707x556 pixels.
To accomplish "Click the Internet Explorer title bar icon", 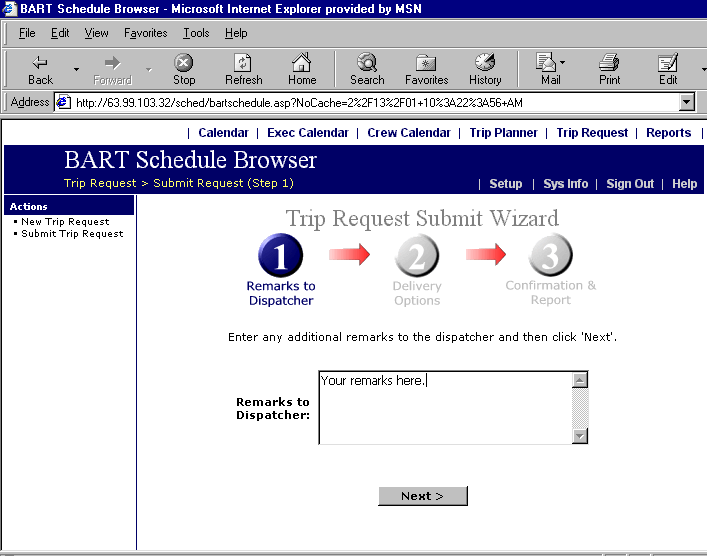I will coord(9,8).
